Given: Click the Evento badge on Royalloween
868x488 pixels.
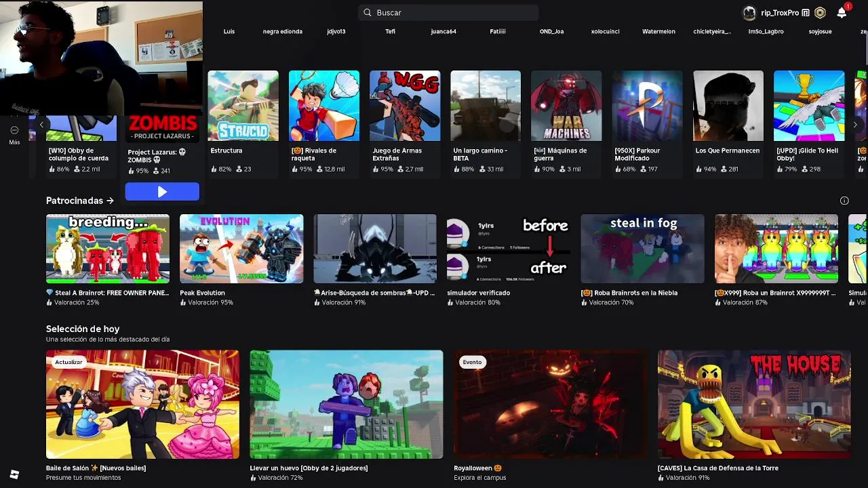Looking at the screenshot, I should [472, 362].
